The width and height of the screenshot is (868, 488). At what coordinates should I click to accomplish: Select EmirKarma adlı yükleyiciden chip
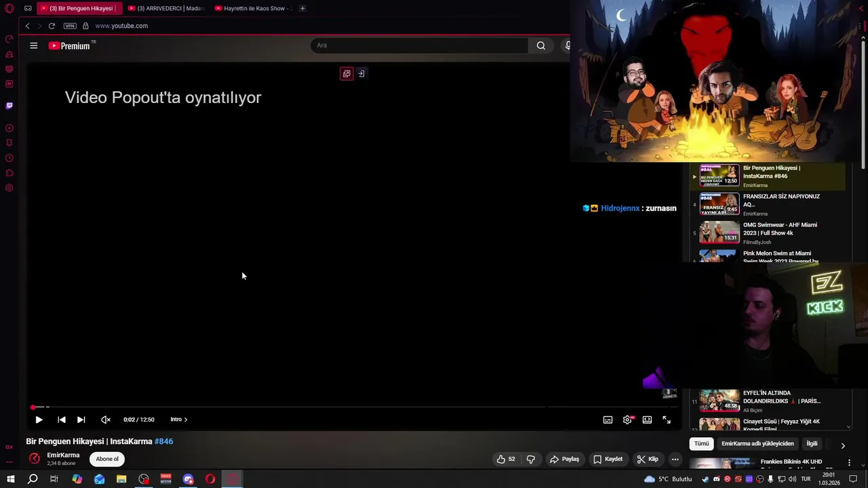(757, 444)
